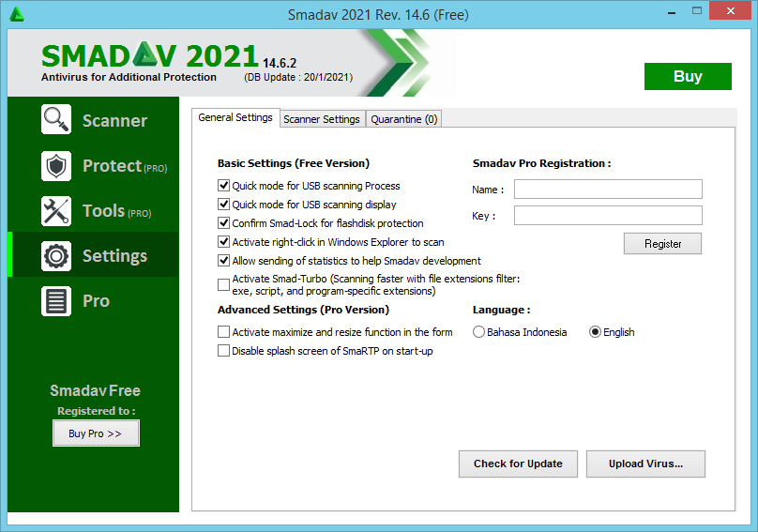
Task: Click the 'Advanced Settings (Pro Version)' heading
Action: pos(303,310)
